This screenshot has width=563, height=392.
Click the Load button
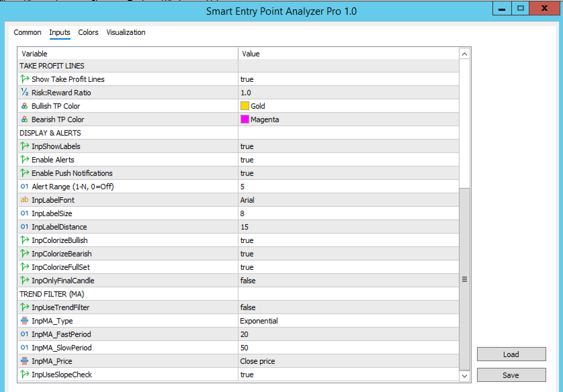pyautogui.click(x=511, y=354)
